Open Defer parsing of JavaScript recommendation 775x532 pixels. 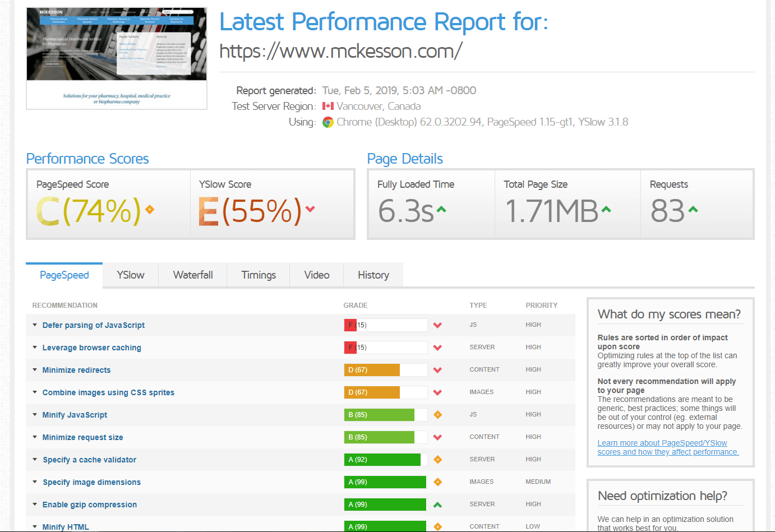pos(94,325)
